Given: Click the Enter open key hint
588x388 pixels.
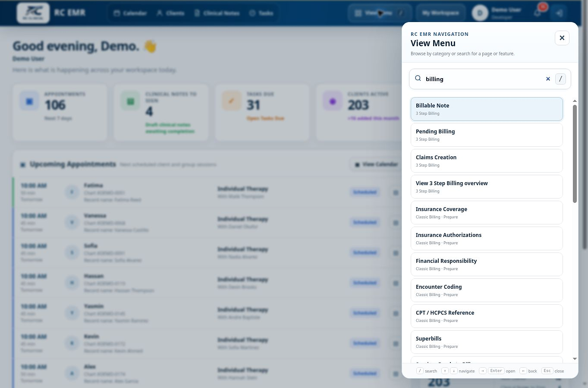Looking at the screenshot, I should (497, 371).
